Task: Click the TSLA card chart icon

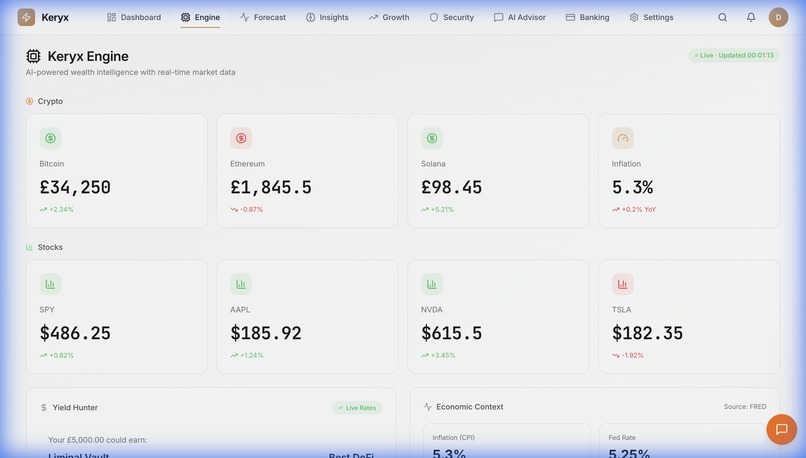Action: (x=622, y=284)
